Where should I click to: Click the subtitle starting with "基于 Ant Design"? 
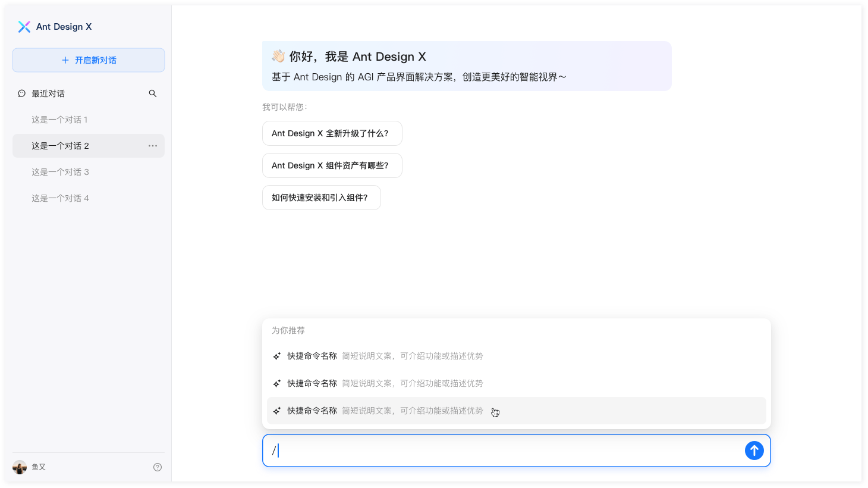[x=419, y=77]
